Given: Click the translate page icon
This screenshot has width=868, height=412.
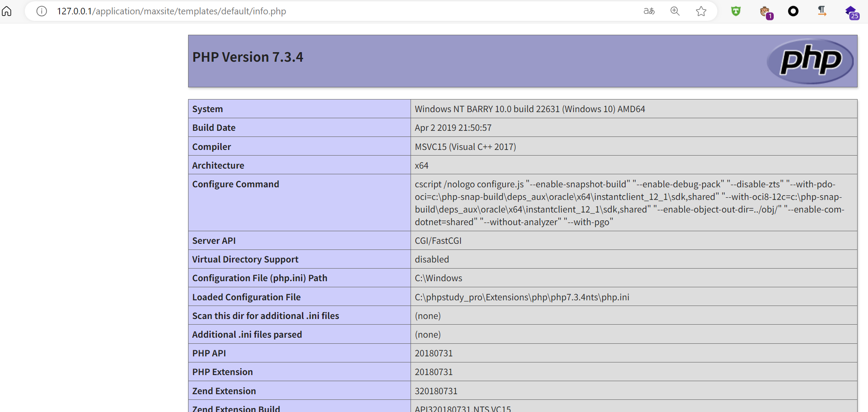Looking at the screenshot, I should pyautogui.click(x=649, y=11).
